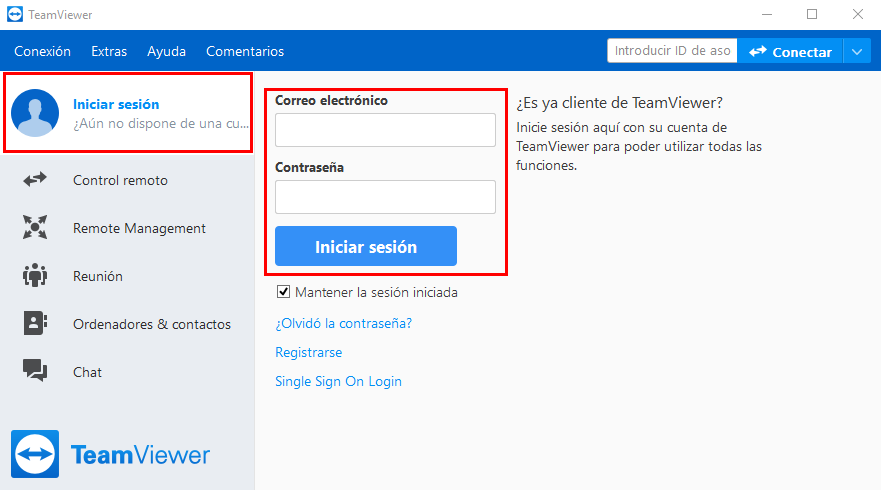Click the Control remoto arrows icon
This screenshot has height=490, width=881.
(35, 180)
